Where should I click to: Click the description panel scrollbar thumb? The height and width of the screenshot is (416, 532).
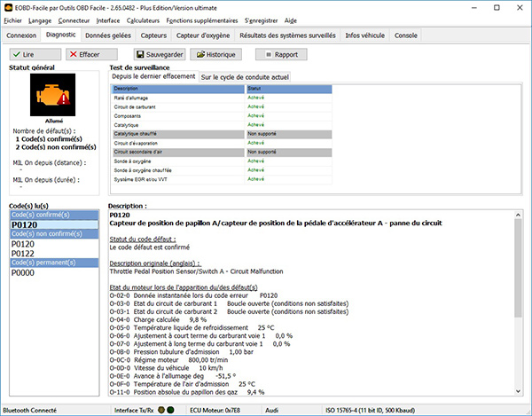coord(518,268)
